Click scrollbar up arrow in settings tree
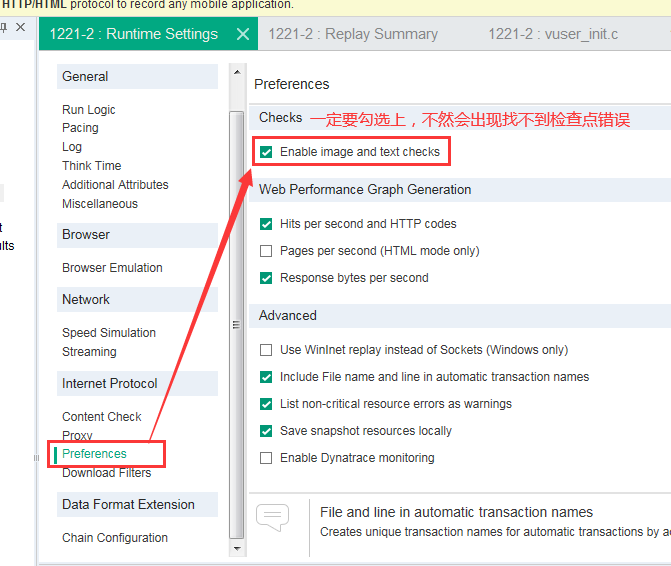Viewport: 671px width, 566px height. tap(237, 72)
